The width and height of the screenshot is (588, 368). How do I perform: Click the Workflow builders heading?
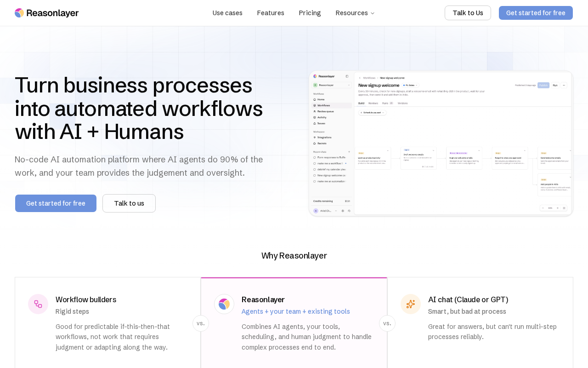86,299
